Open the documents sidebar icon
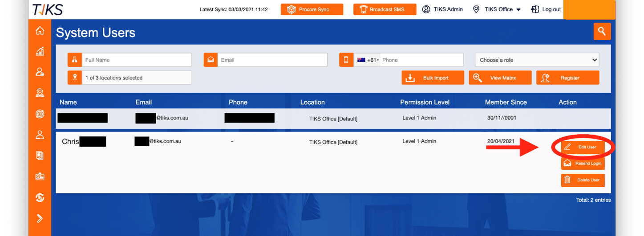The height and width of the screenshot is (236, 644). click(x=40, y=156)
